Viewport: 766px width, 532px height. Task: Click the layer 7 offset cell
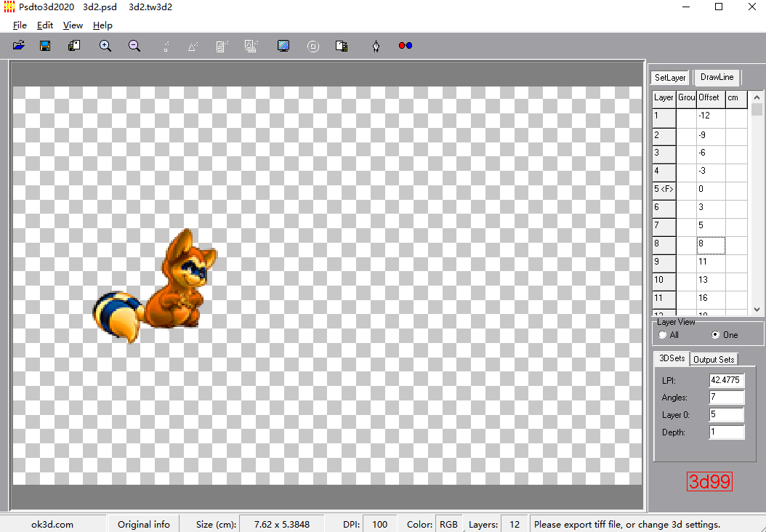point(711,227)
